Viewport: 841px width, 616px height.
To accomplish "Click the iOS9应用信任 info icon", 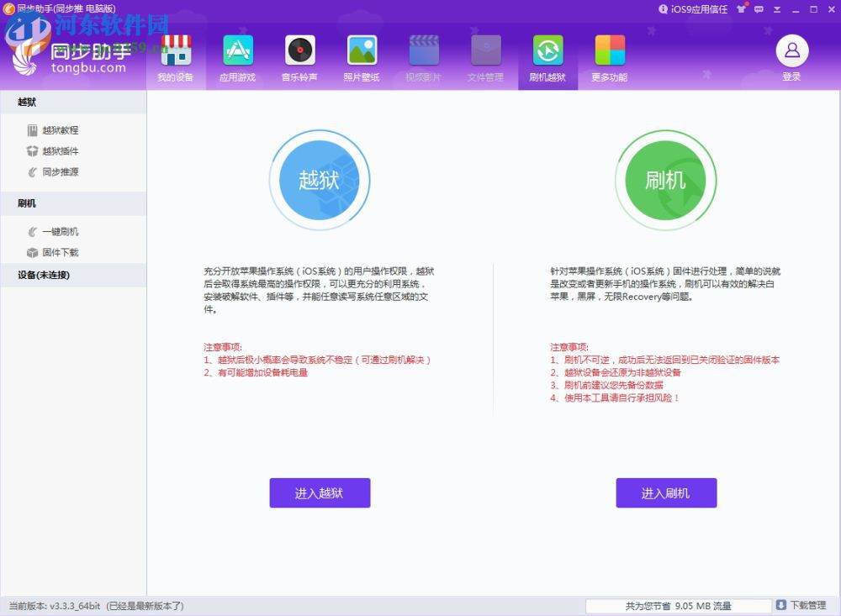I will [663, 9].
